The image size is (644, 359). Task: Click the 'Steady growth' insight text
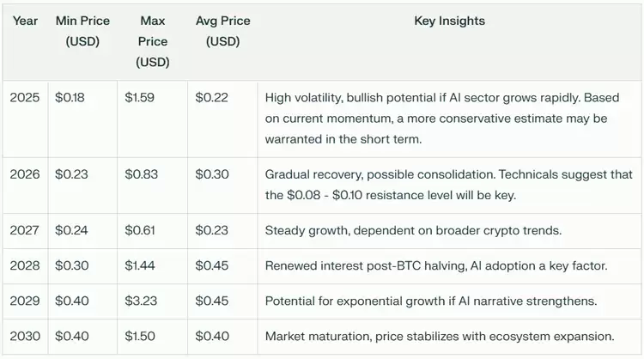tap(412, 230)
